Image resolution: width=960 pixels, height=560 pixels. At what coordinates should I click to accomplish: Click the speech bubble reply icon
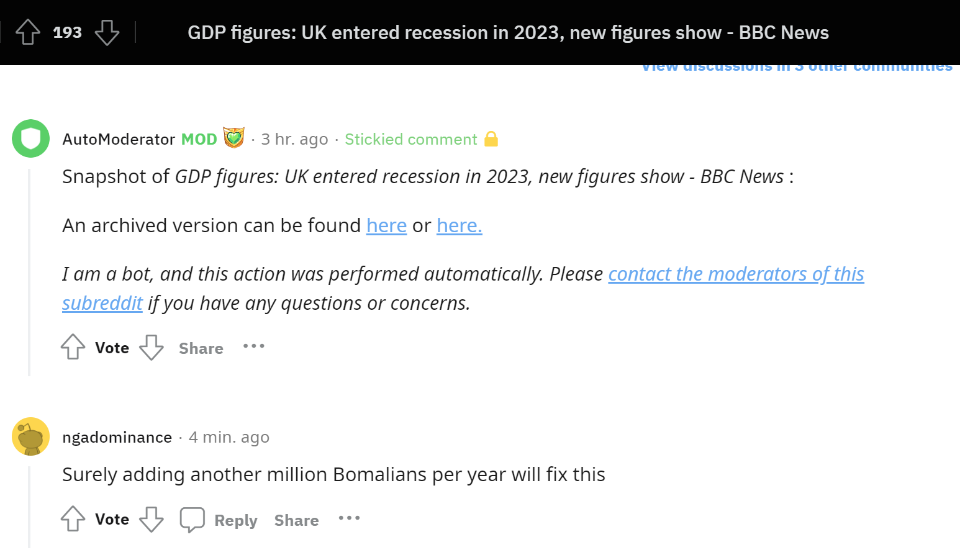(192, 520)
